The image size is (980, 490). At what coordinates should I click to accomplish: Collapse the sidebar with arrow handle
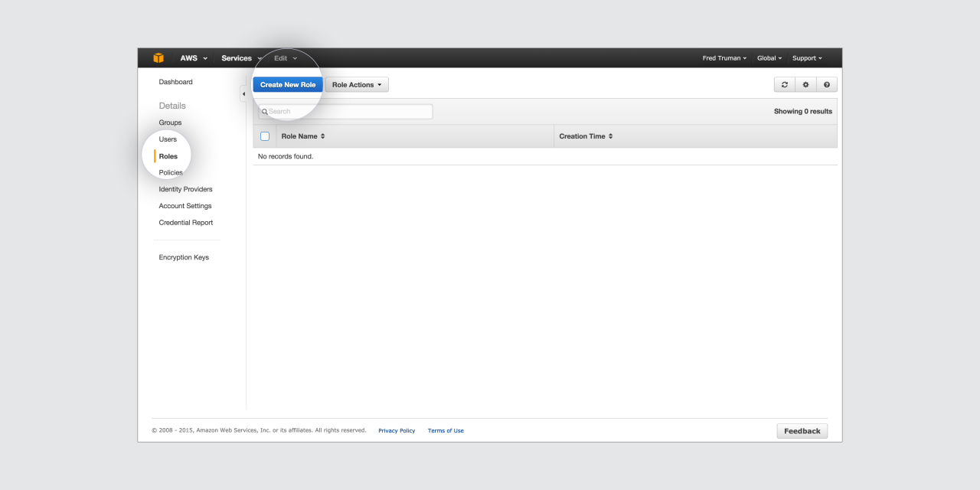243,94
